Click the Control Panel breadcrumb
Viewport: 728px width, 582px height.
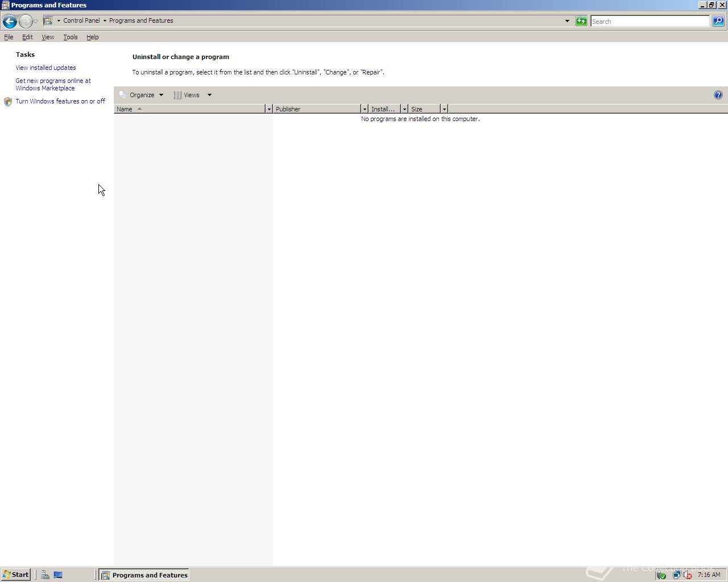click(81, 20)
